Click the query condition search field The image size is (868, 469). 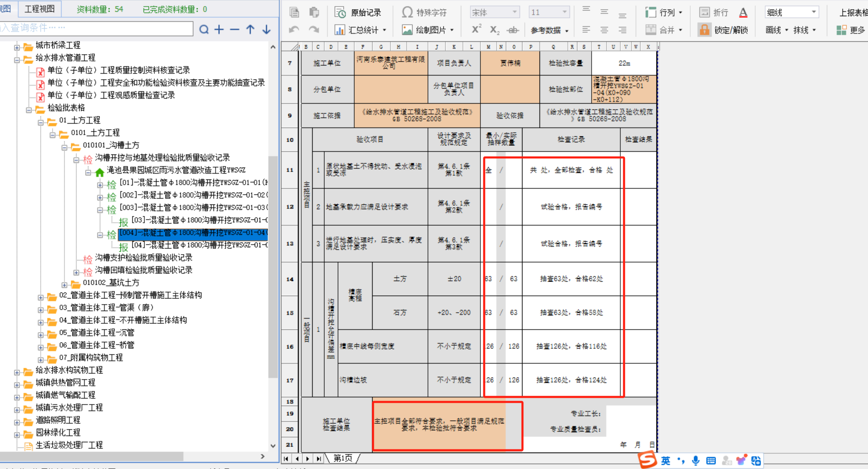pyautogui.click(x=97, y=28)
